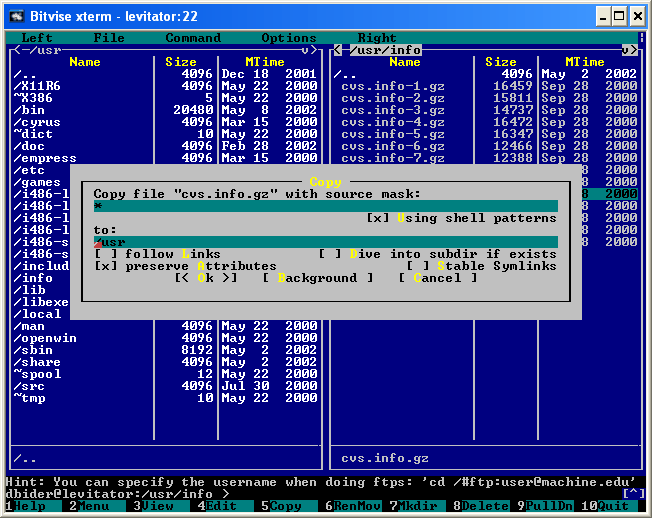The image size is (652, 518).
Task: Click the Bitvise xterm title bar icon
Action: [14, 15]
